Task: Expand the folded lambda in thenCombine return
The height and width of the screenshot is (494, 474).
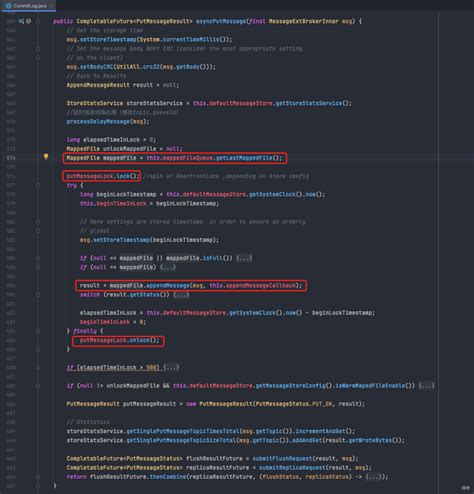Action: click(374, 477)
